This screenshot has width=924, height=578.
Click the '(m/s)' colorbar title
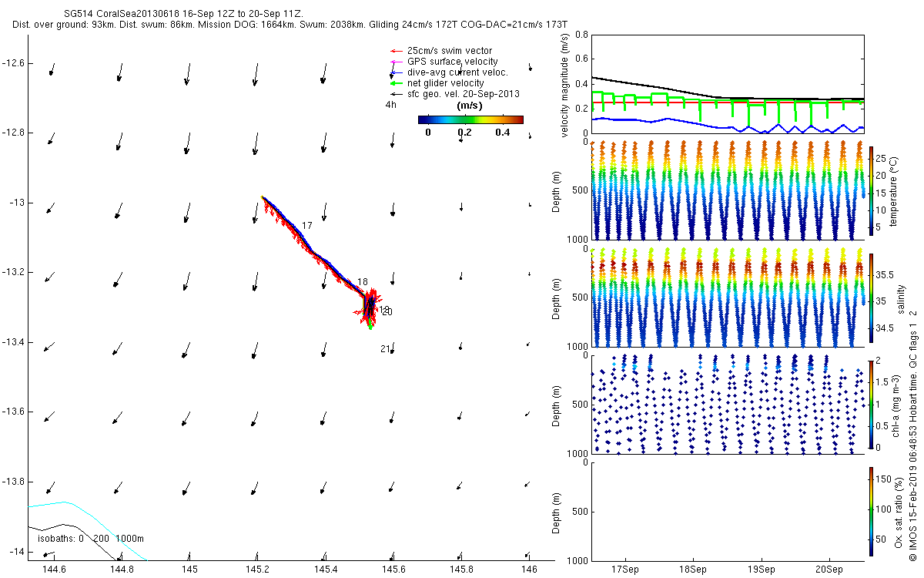point(470,106)
